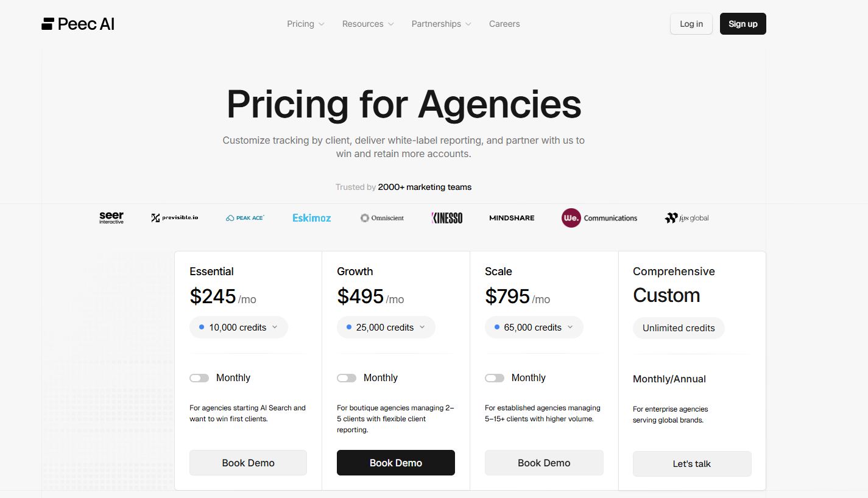Viewport: 868px width, 498px height.
Task: Toggle Monthly billing switch for Growth plan
Action: click(x=347, y=378)
